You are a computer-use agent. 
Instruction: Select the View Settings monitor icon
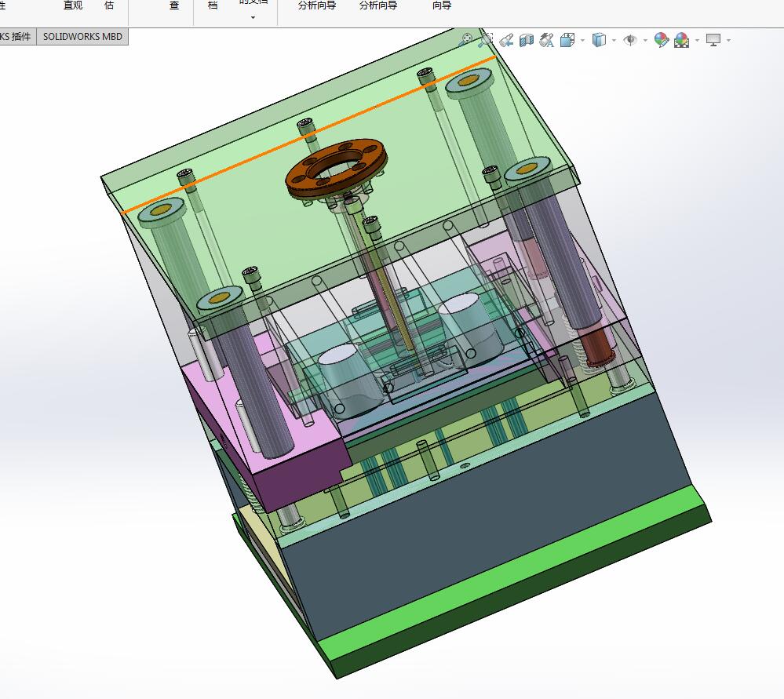coord(712,39)
